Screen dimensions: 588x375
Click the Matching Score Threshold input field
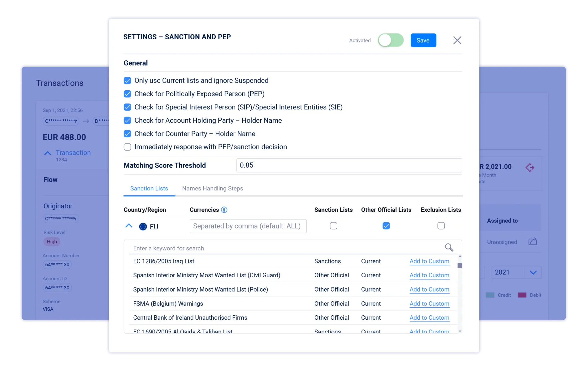pyautogui.click(x=349, y=165)
